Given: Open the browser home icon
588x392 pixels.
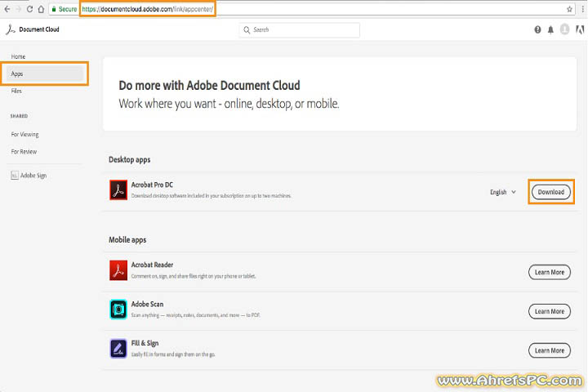Looking at the screenshot, I should click(42, 9).
